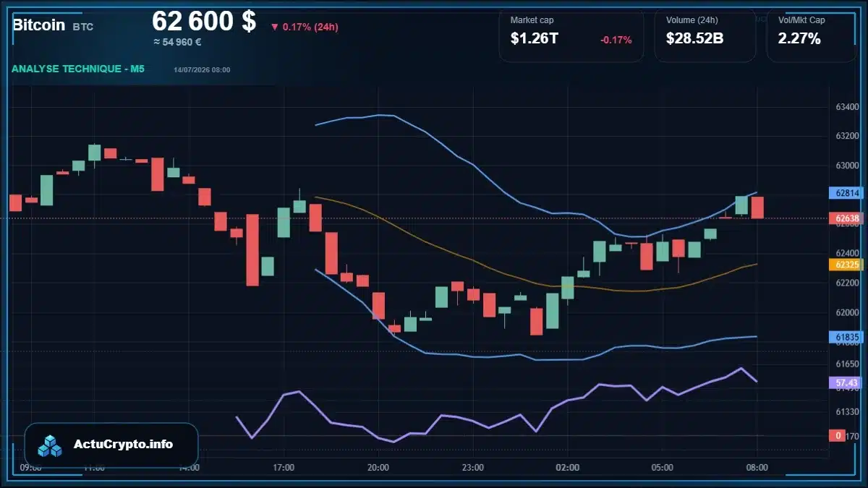Screen dimensions: 868x488
Task: Click the 63000 price axis label
Action: pyautogui.click(x=847, y=166)
